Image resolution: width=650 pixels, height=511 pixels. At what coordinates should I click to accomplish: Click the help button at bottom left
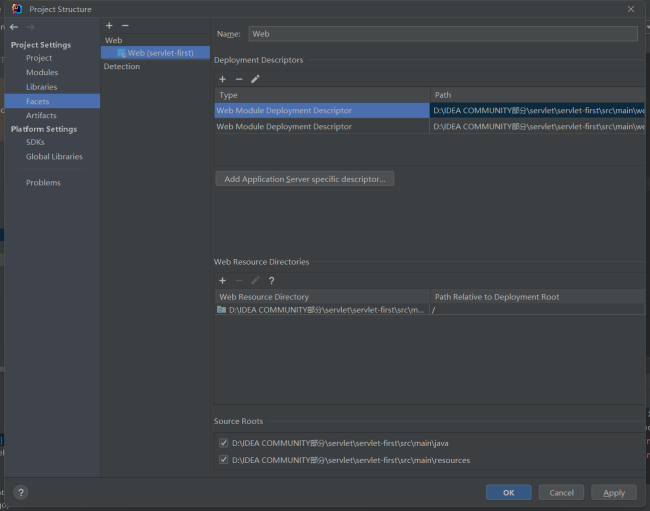(x=20, y=492)
